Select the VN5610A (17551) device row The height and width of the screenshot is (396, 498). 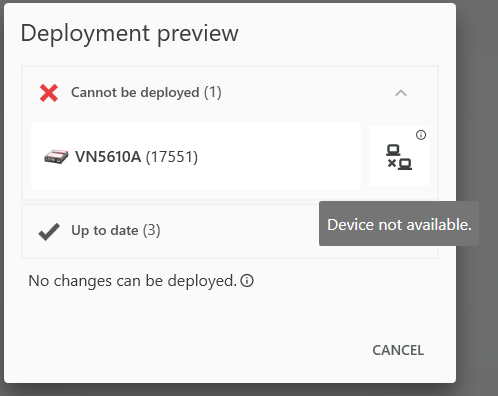tap(196, 156)
